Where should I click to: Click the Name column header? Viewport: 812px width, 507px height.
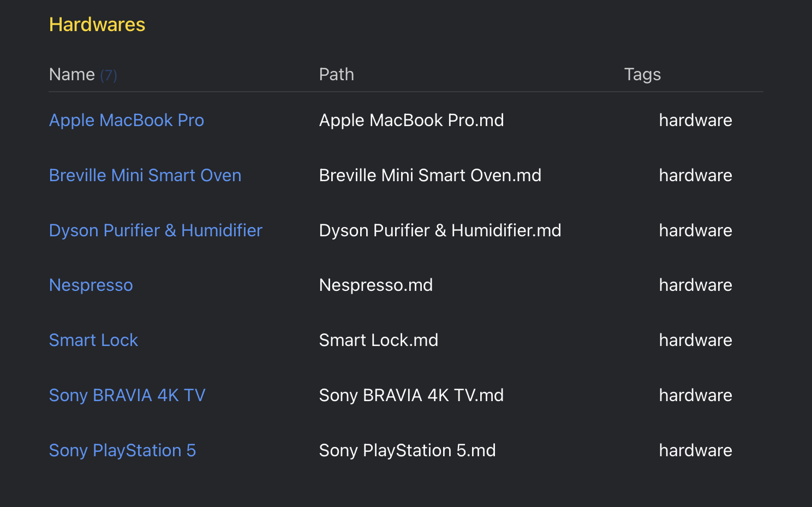[72, 74]
